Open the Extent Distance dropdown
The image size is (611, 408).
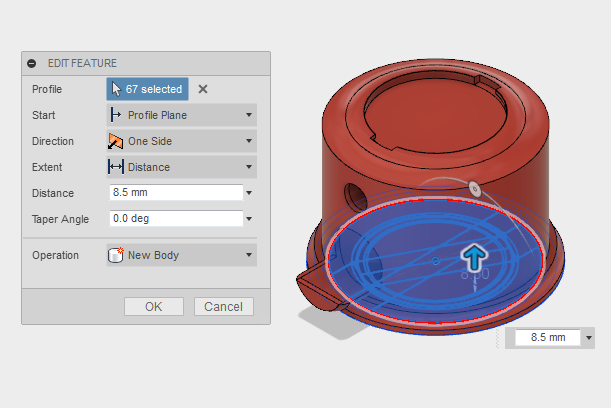pos(182,167)
